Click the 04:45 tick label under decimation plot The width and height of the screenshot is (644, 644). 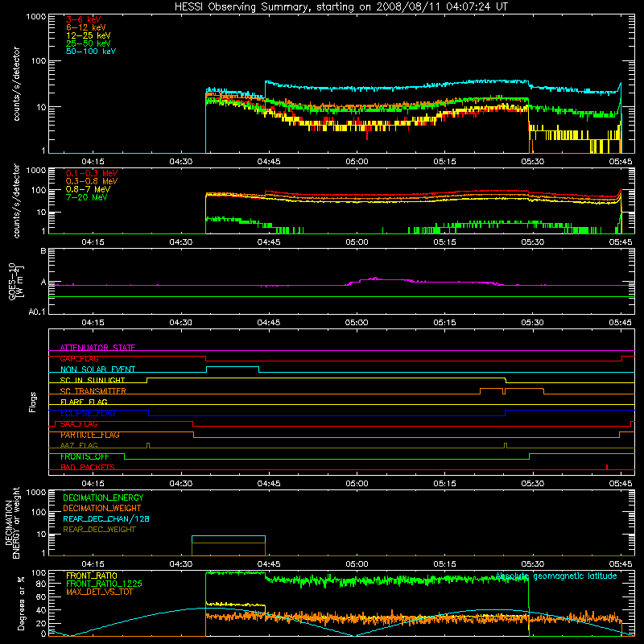coord(269,564)
